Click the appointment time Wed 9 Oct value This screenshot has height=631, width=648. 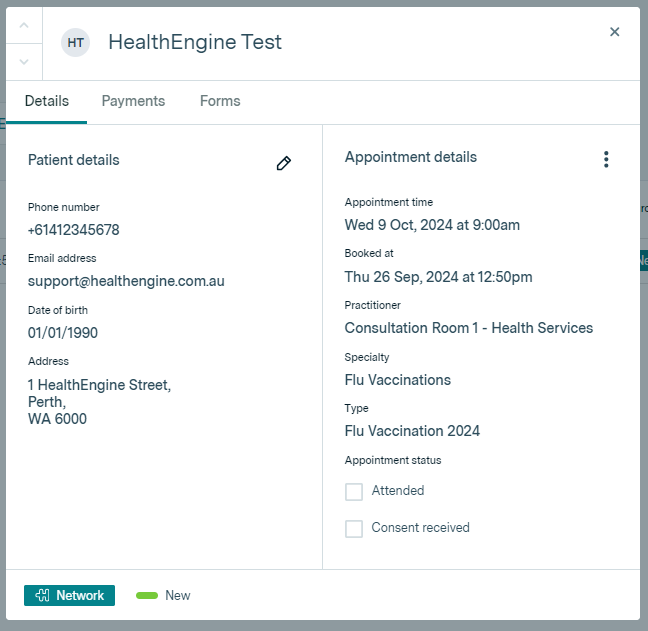pyautogui.click(x=432, y=225)
